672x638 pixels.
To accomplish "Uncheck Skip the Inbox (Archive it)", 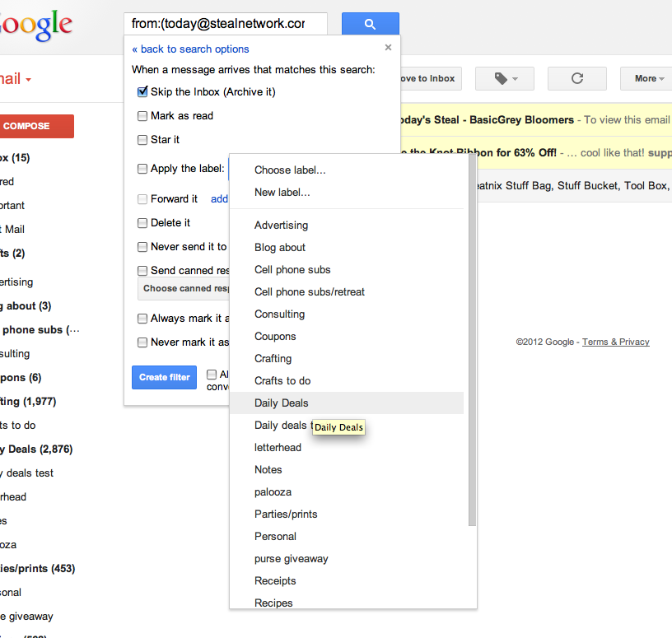I will click(x=142, y=91).
